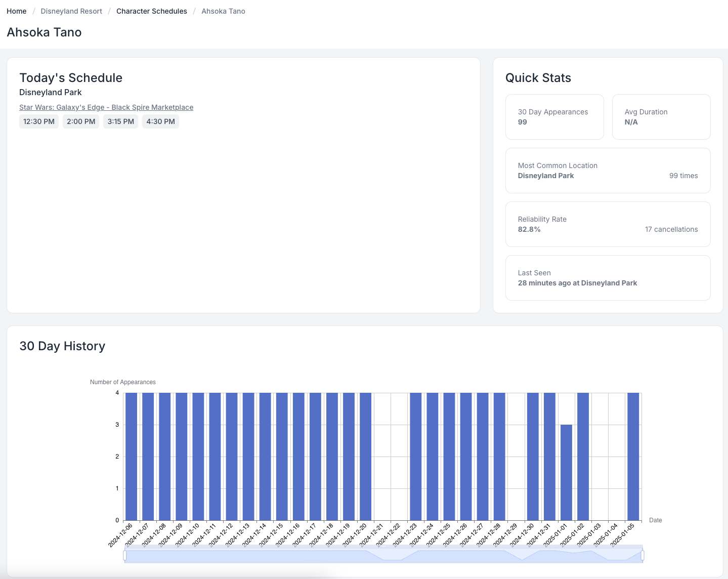This screenshot has width=728, height=579.
Task: Click '28 minutes ago at Disneyland Park'
Action: 577,283
